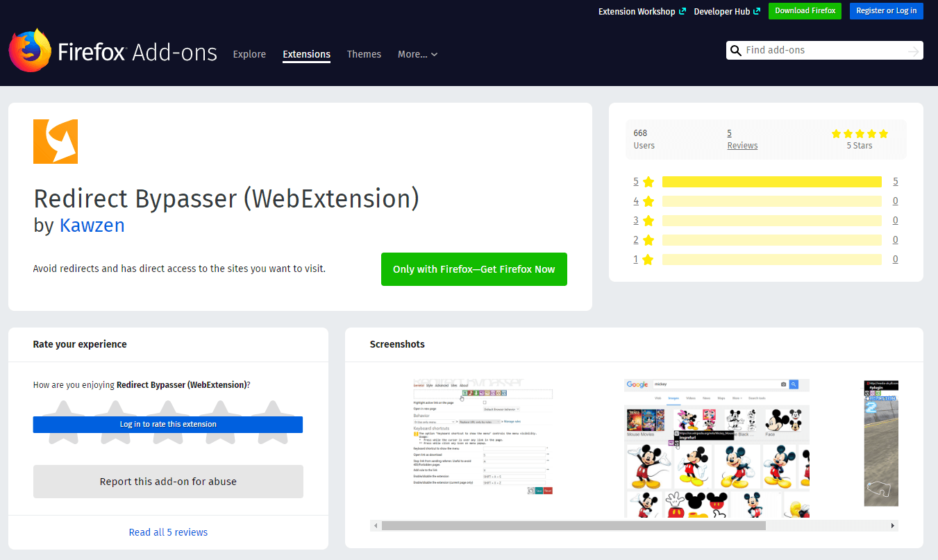
Task: Click the Rate your experience heading
Action: click(80, 344)
